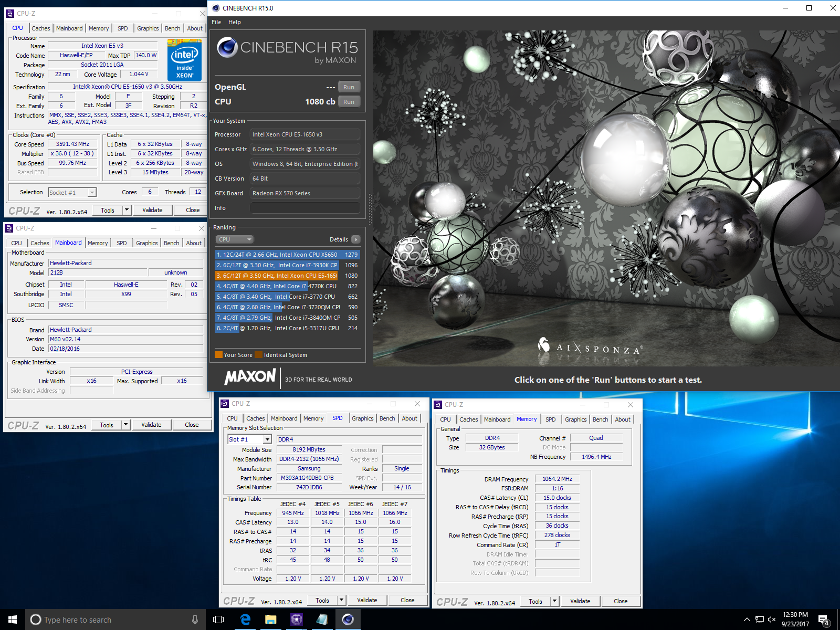The width and height of the screenshot is (840, 630).
Task: Switch to Bench tab in CPU window
Action: (x=172, y=28)
